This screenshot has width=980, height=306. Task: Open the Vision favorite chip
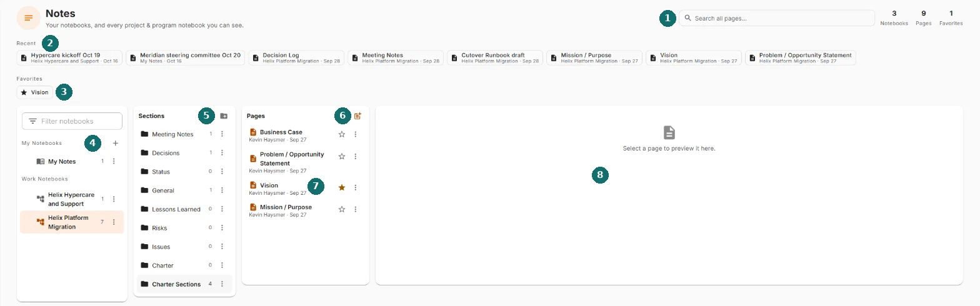pos(35,92)
